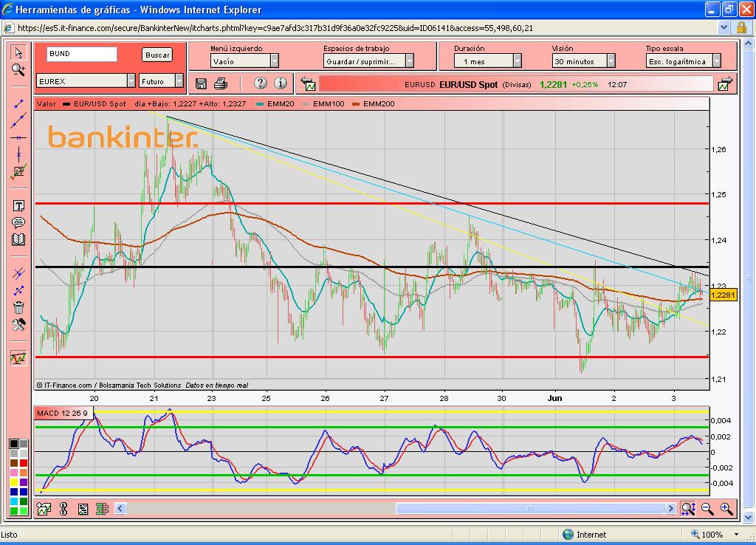Open the hammer and wrench settings tool
Viewport: 756px width, 545px height.
pos(18,325)
